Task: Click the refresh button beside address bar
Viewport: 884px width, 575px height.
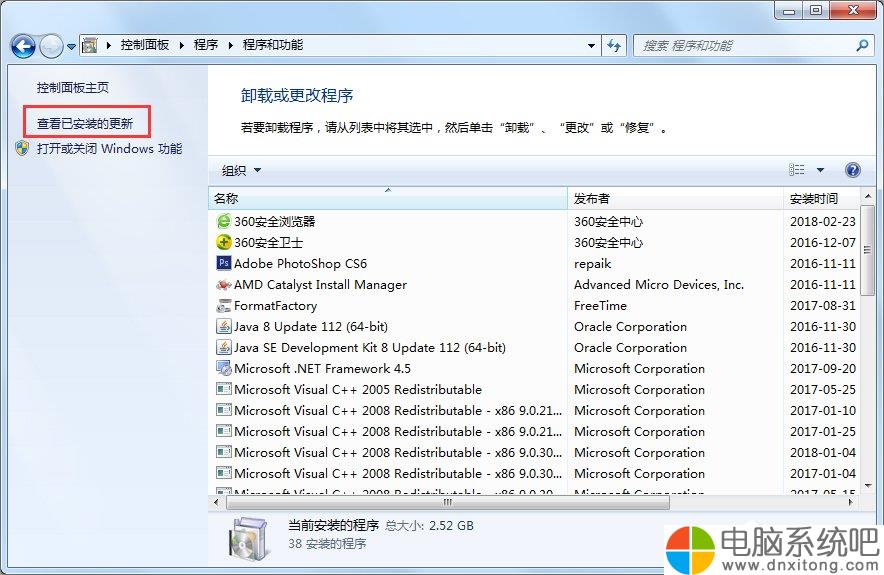Action: 613,46
